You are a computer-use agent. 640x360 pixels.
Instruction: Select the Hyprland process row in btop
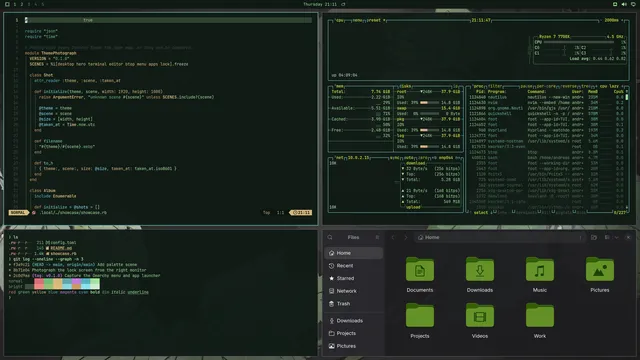pyautogui.click(x=546, y=130)
